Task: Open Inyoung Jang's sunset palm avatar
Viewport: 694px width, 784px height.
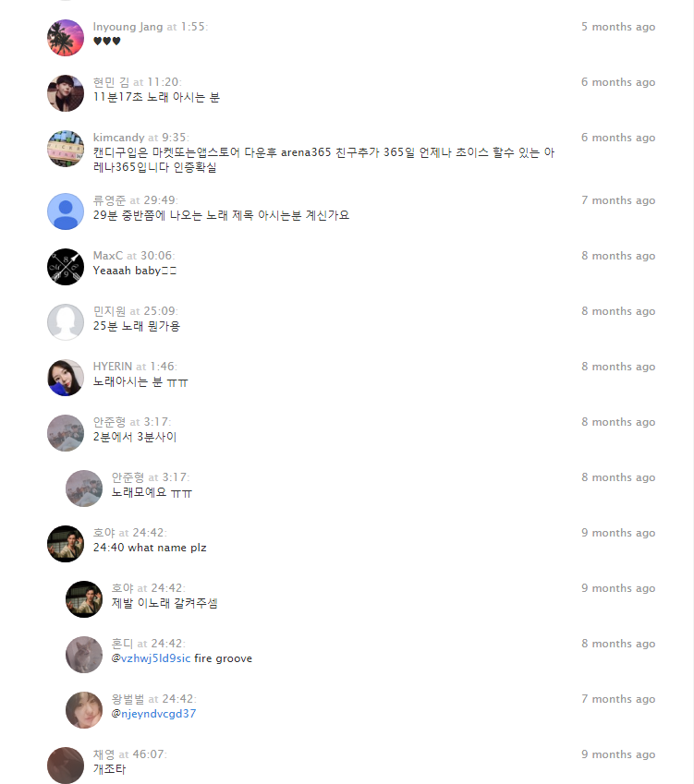Action: coord(66,38)
